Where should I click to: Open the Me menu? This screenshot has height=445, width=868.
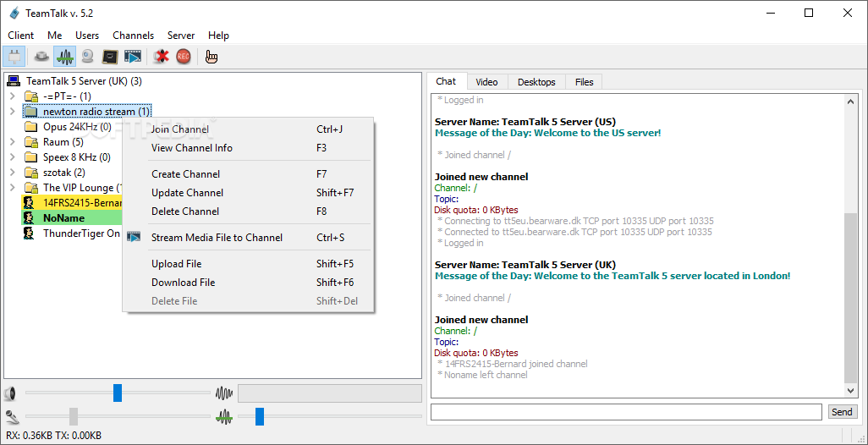tap(54, 36)
